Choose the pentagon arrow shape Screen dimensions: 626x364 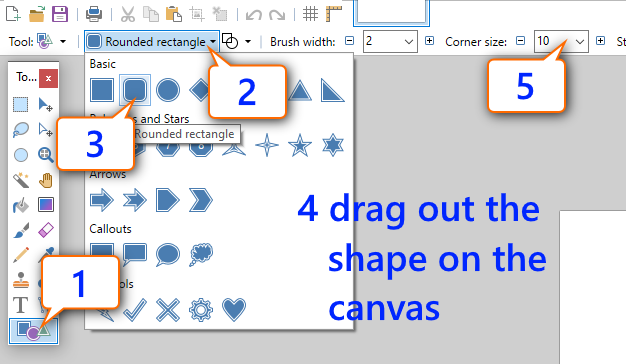pos(167,200)
